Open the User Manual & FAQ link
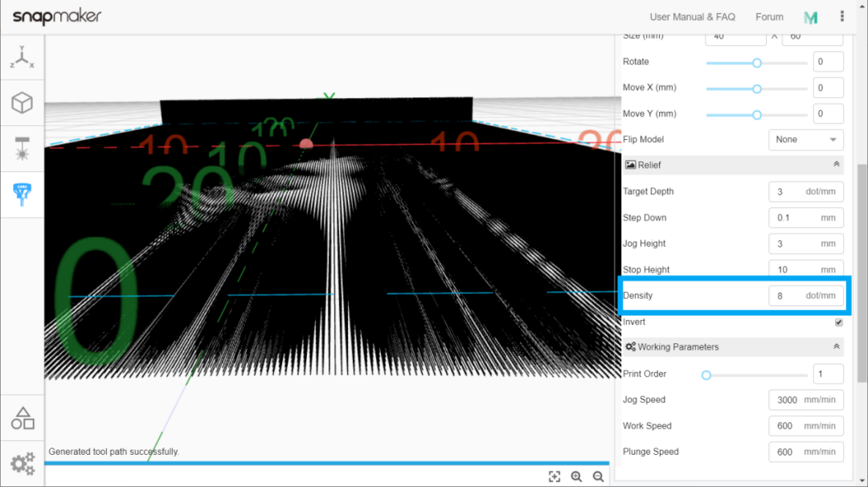The width and height of the screenshot is (868, 487). [x=692, y=17]
